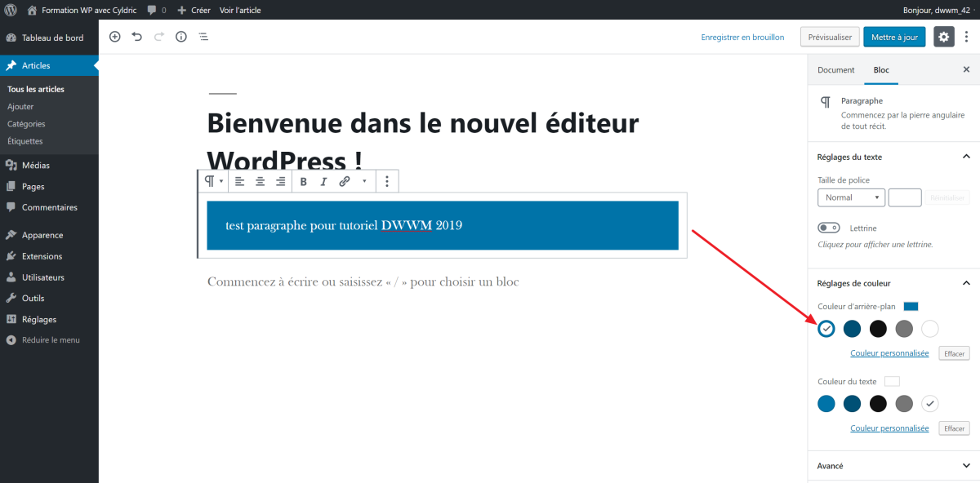Clear background color with Effacer
Viewport: 980px width, 483px height.
point(954,353)
